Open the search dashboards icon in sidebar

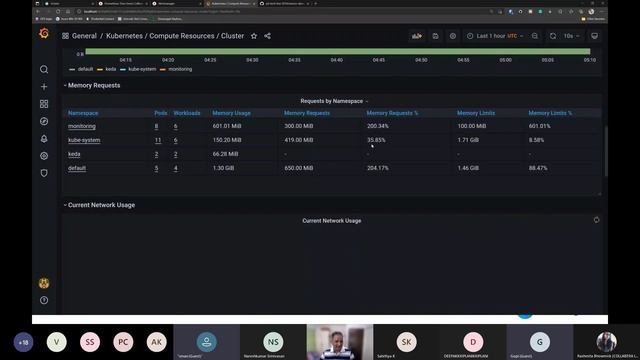44,69
